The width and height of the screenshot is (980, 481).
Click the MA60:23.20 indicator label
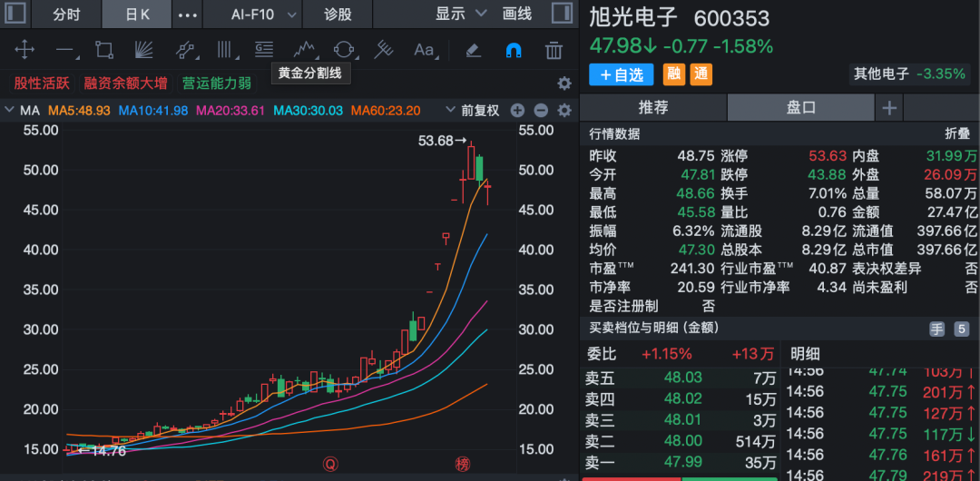[386, 111]
